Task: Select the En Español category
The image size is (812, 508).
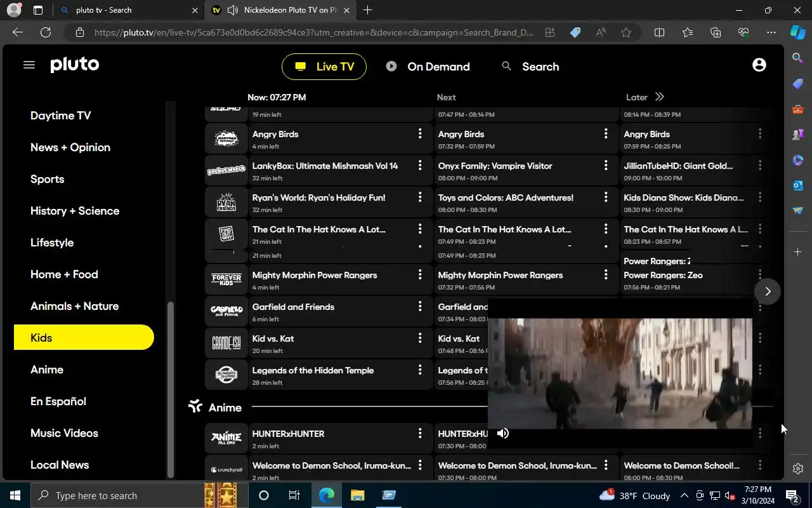Action: [58, 401]
